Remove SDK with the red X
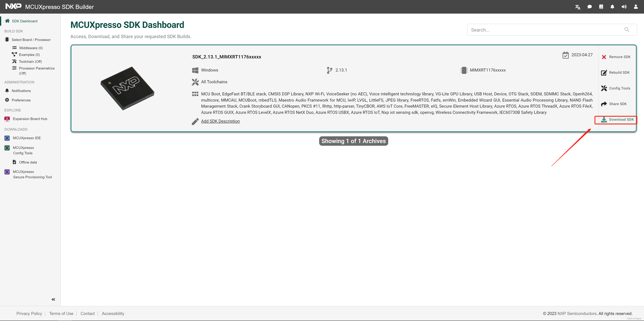This screenshot has height=321, width=644. tap(616, 57)
